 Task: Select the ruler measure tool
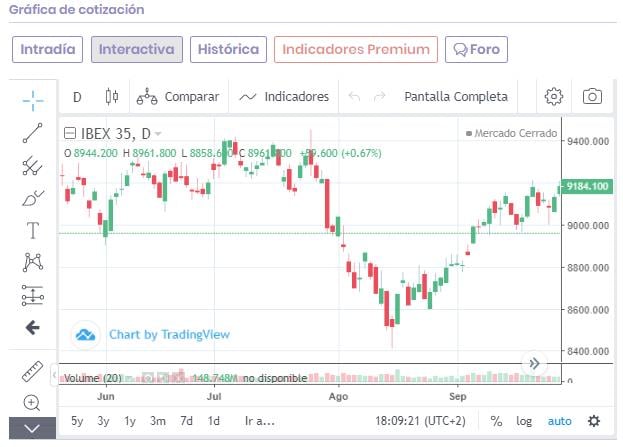coord(32,372)
